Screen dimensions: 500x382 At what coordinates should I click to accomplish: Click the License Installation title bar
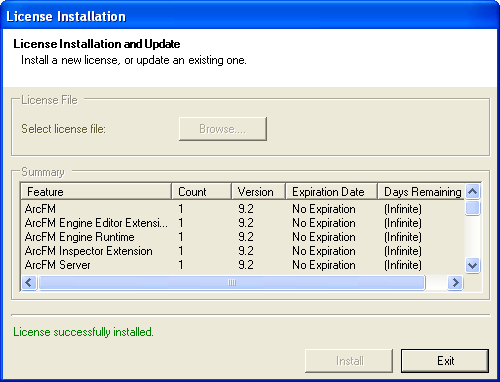tap(250, 16)
